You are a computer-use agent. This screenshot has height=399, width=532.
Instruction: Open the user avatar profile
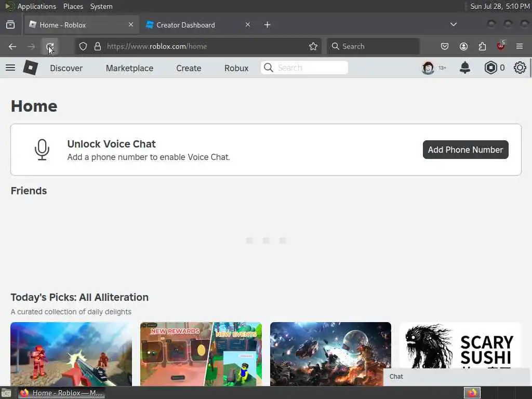(x=428, y=68)
